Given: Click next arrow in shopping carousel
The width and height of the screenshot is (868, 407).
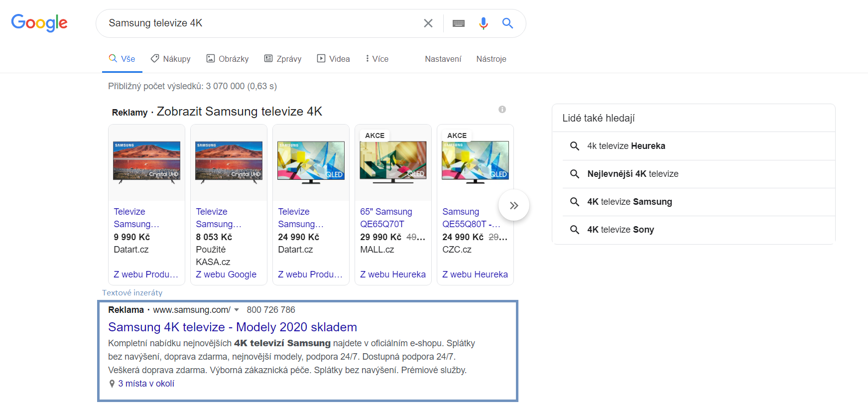Looking at the screenshot, I should click(513, 205).
